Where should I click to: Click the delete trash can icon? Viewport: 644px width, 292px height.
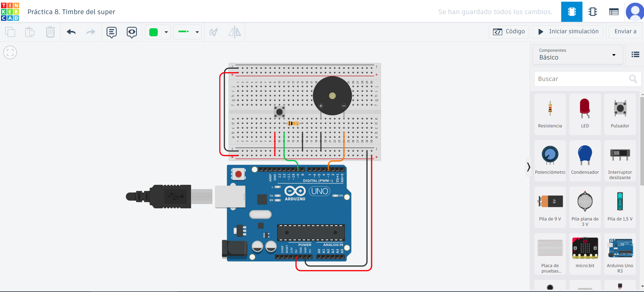[50, 32]
